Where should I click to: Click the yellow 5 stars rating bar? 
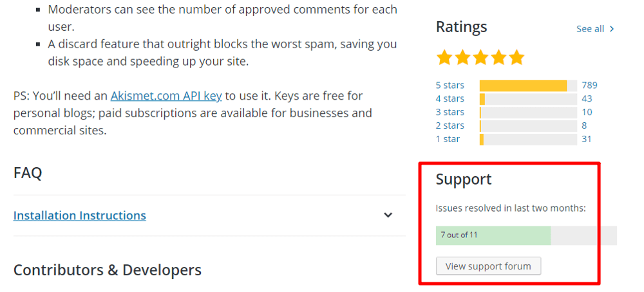[x=523, y=86]
